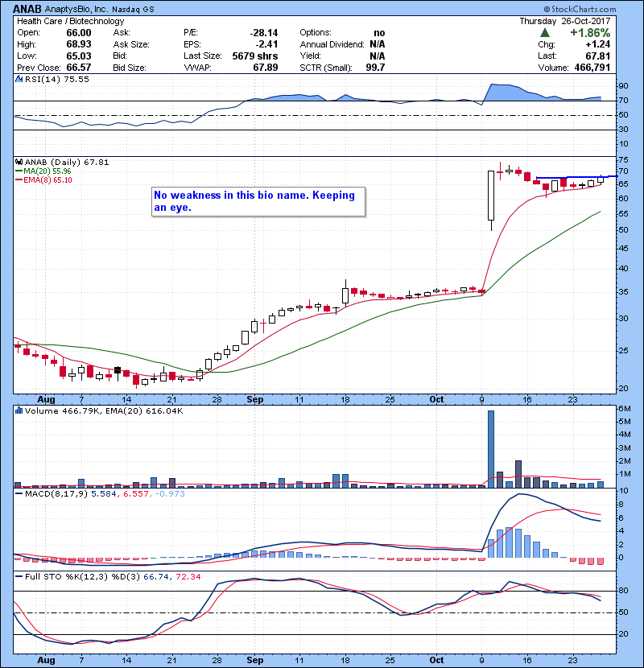Image resolution: width=644 pixels, height=668 pixels.
Task: Click the Options value no
Action: pyautogui.click(x=379, y=33)
